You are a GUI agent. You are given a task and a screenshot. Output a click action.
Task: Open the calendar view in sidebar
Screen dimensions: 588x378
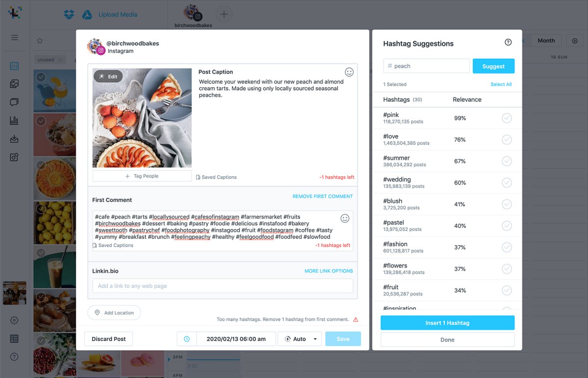(14, 66)
